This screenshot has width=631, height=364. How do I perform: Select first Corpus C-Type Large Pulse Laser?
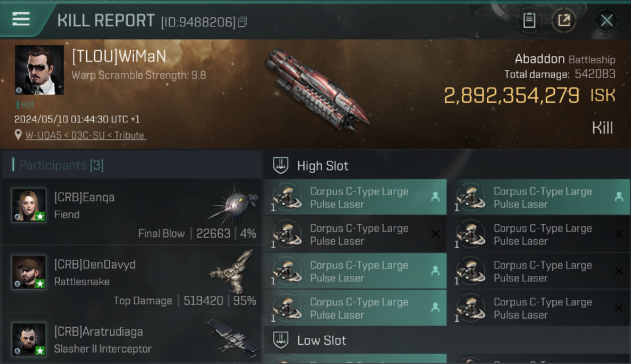[355, 198]
